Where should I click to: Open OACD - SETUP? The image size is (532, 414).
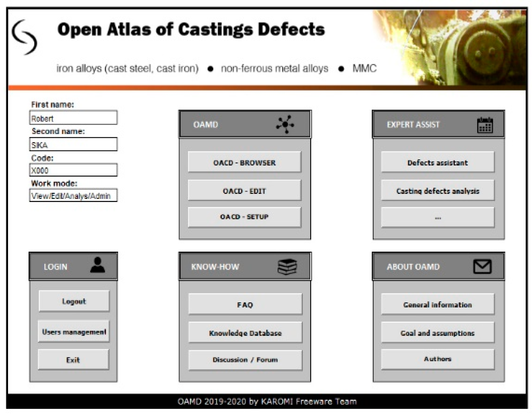point(244,217)
